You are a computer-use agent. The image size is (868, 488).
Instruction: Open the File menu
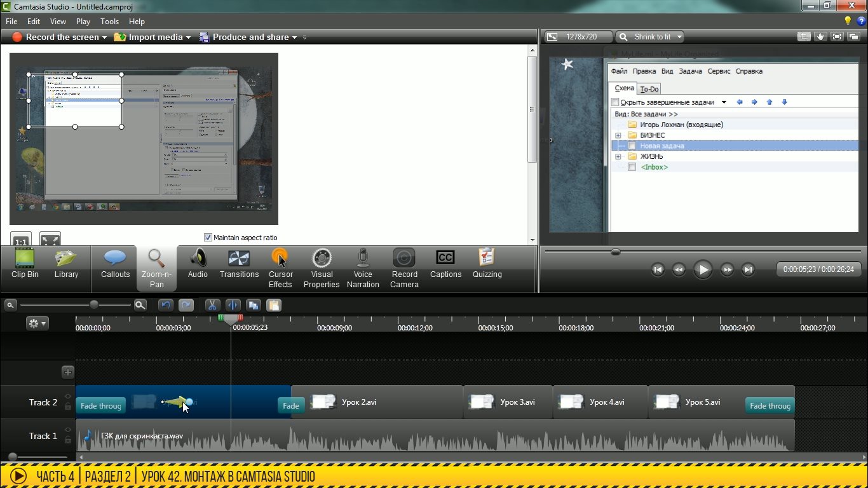pos(11,21)
